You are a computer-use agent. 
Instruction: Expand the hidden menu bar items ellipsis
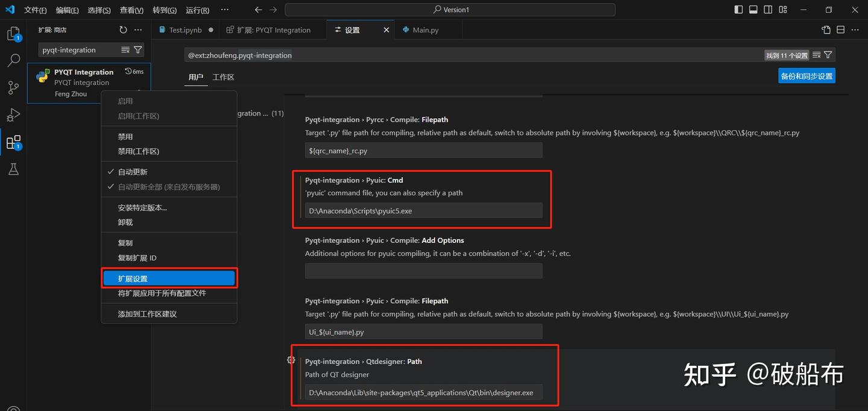pos(225,10)
